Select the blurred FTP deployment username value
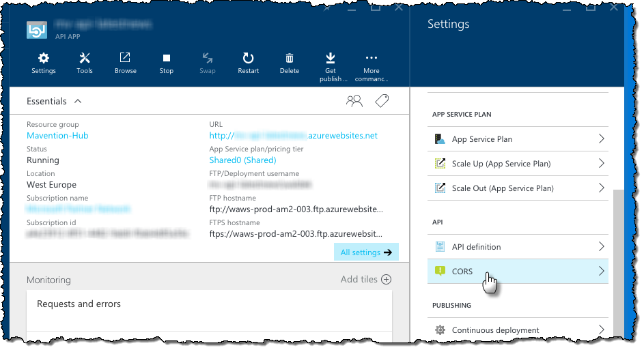The image size is (644, 350). tap(260, 185)
